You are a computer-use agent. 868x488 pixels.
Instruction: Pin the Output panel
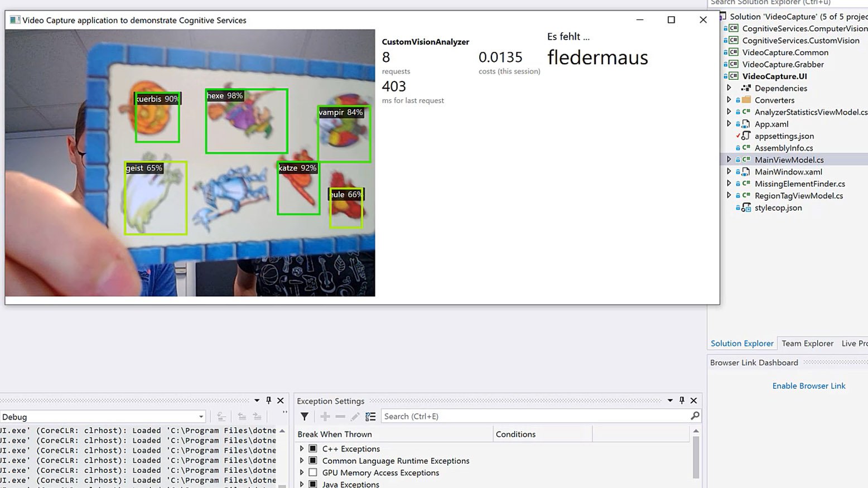[269, 400]
